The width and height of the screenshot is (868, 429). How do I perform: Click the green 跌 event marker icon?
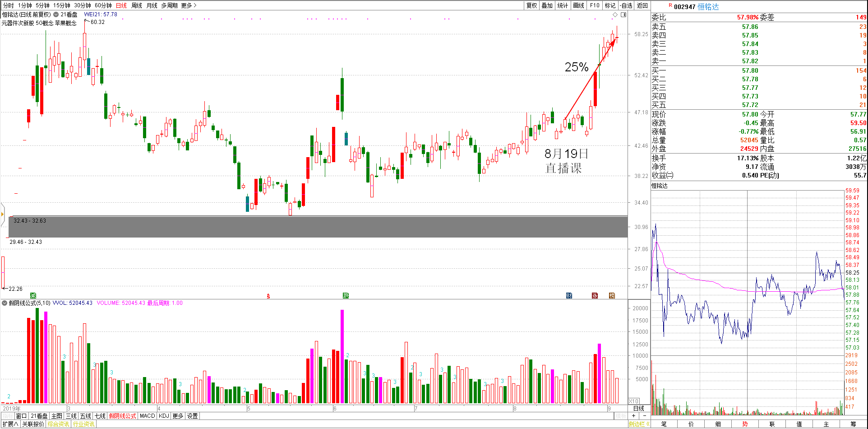pos(346,295)
